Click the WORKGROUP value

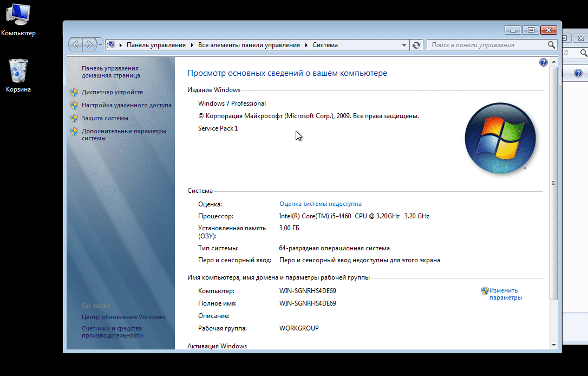(299, 328)
